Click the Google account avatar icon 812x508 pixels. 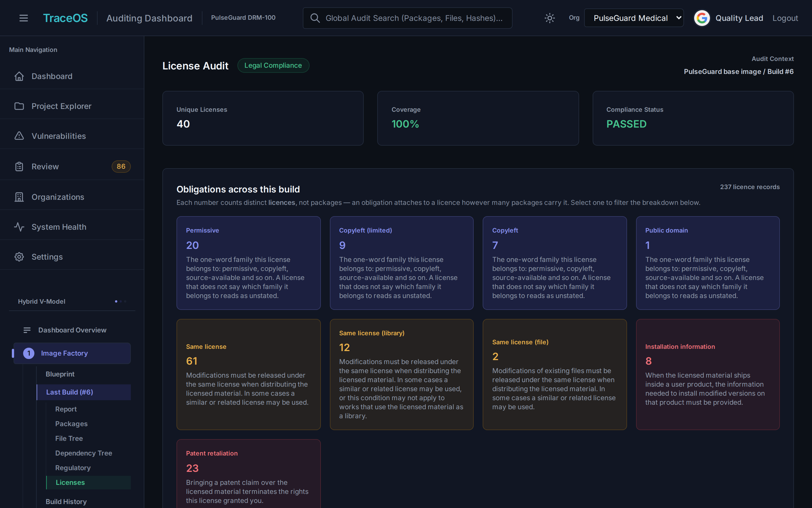click(701, 18)
